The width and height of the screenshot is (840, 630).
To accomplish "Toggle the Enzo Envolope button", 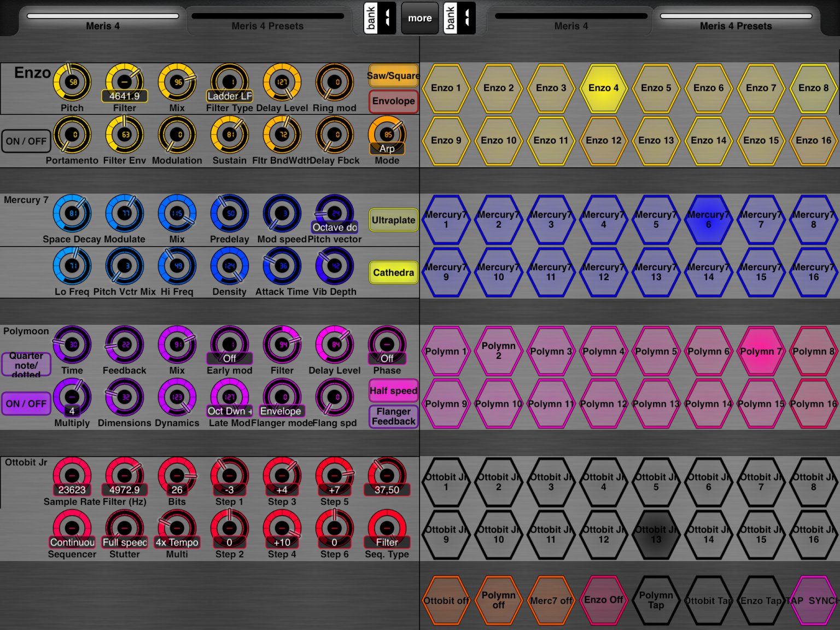I will 394,101.
